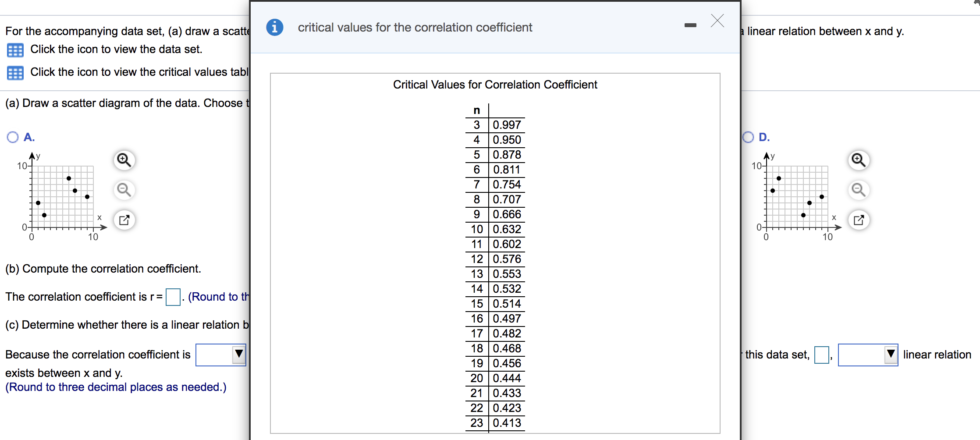The height and width of the screenshot is (440, 980).
Task: Click the table value 0.754
Action: coord(507,185)
